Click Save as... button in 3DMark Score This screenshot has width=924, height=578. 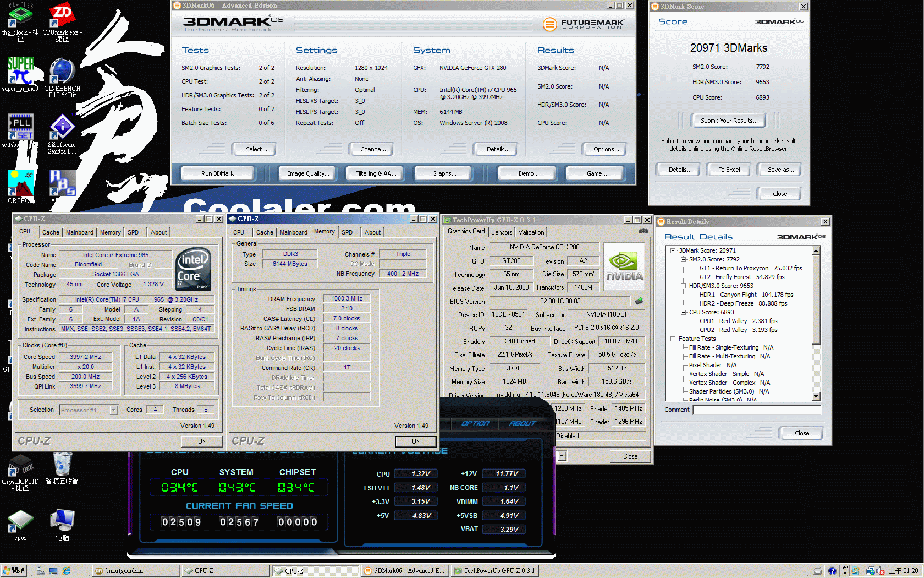pos(780,170)
